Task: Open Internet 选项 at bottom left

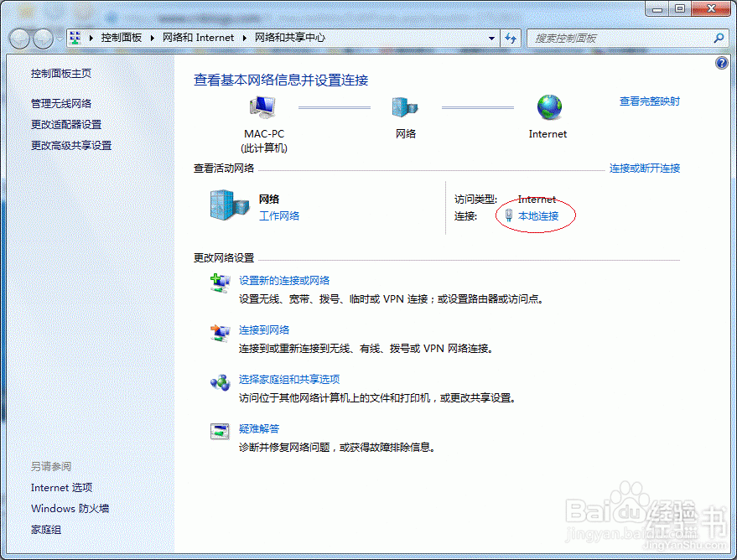Action: click(61, 487)
